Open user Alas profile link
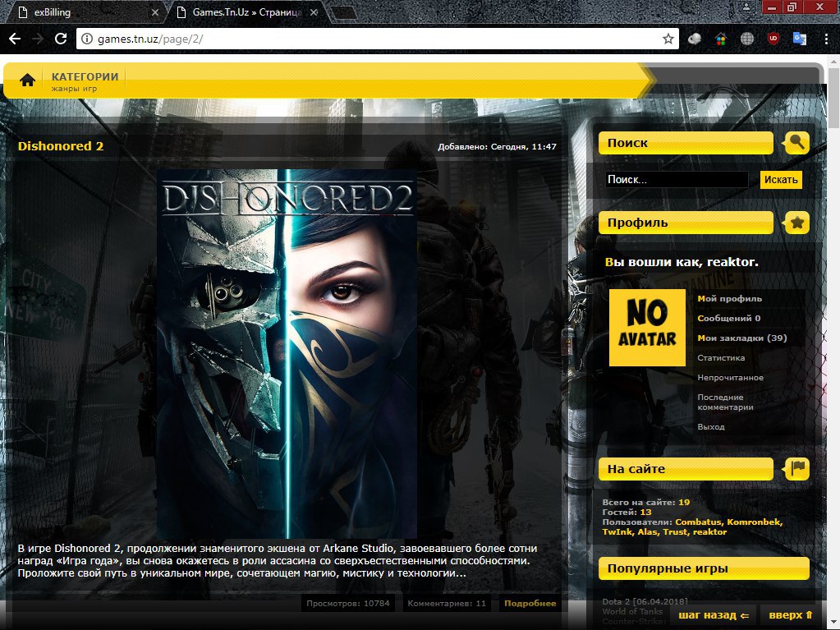840x630 pixels. coord(647,531)
